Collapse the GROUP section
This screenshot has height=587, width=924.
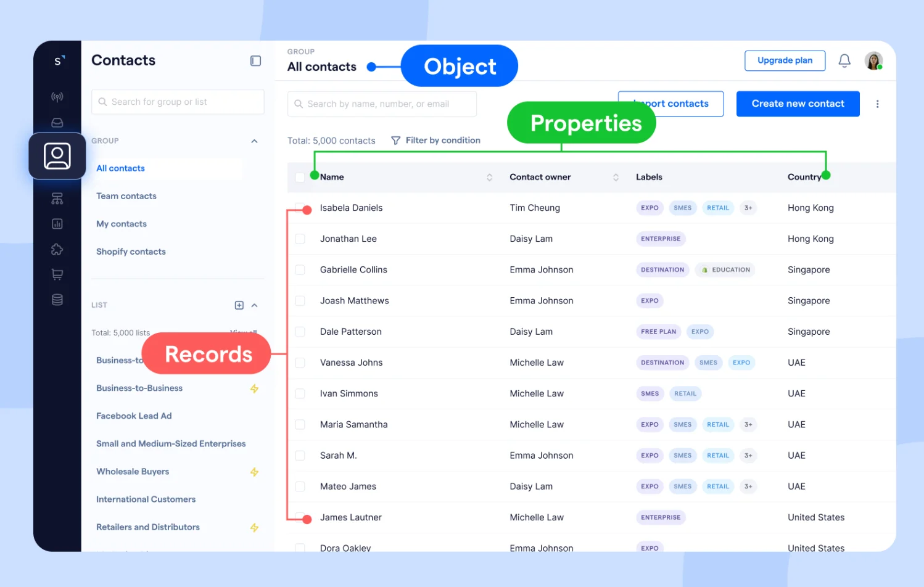(254, 141)
